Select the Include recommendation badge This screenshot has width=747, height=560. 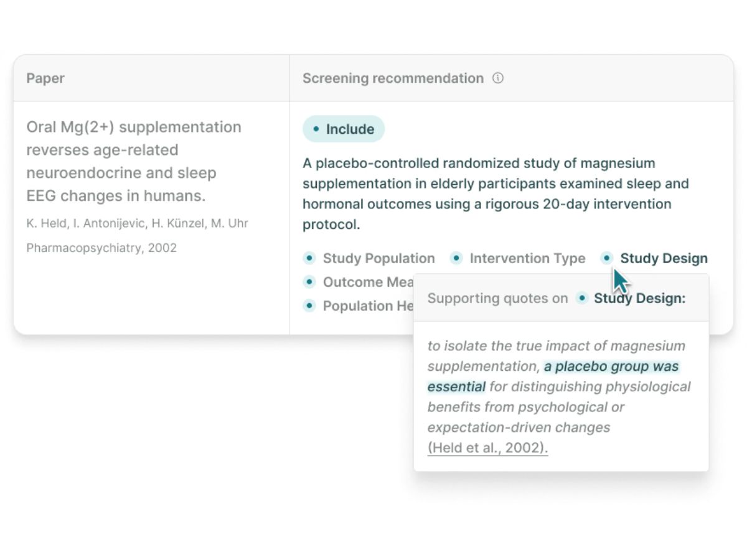pyautogui.click(x=344, y=129)
